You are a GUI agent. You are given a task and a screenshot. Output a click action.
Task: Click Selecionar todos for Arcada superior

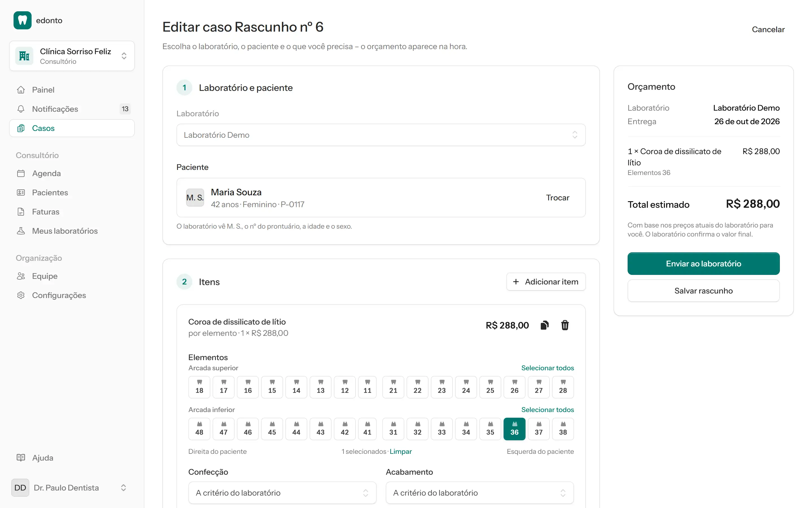pos(547,368)
